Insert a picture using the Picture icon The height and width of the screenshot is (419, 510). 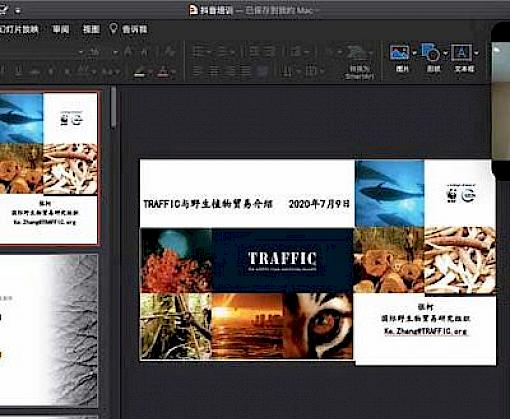(x=399, y=53)
